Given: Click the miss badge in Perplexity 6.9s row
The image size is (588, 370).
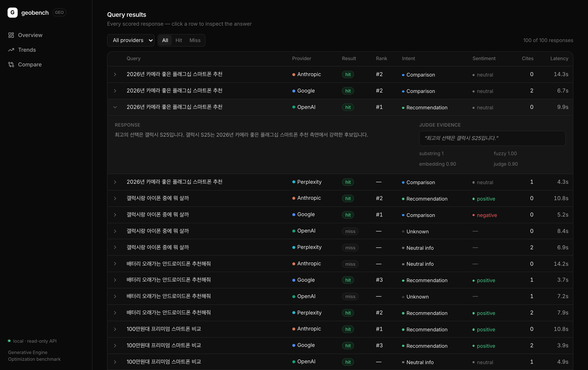Looking at the screenshot, I should 350,248.
